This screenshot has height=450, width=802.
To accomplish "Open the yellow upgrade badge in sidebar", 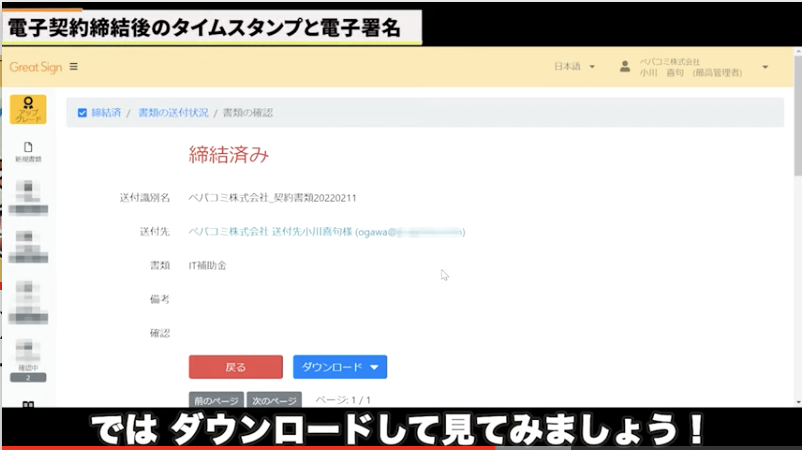I will tap(28, 109).
